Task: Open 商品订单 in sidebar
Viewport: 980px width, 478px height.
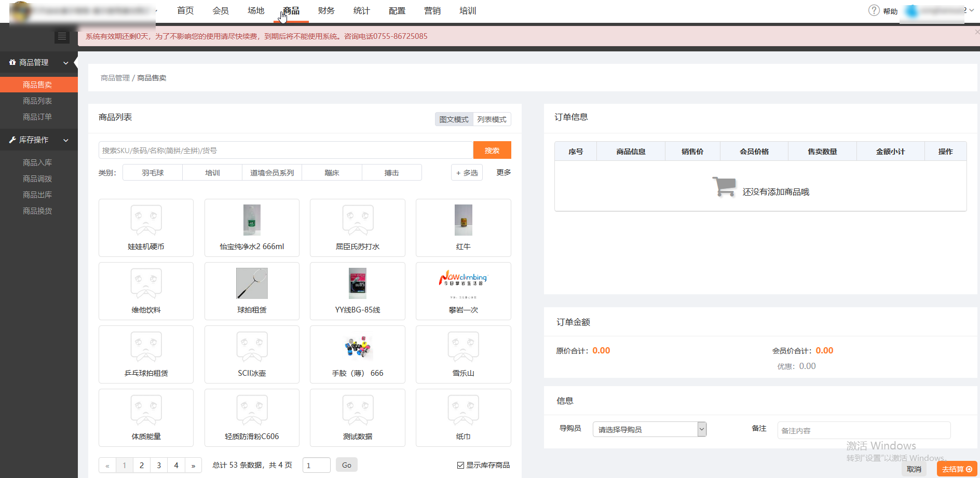Action: (37, 117)
